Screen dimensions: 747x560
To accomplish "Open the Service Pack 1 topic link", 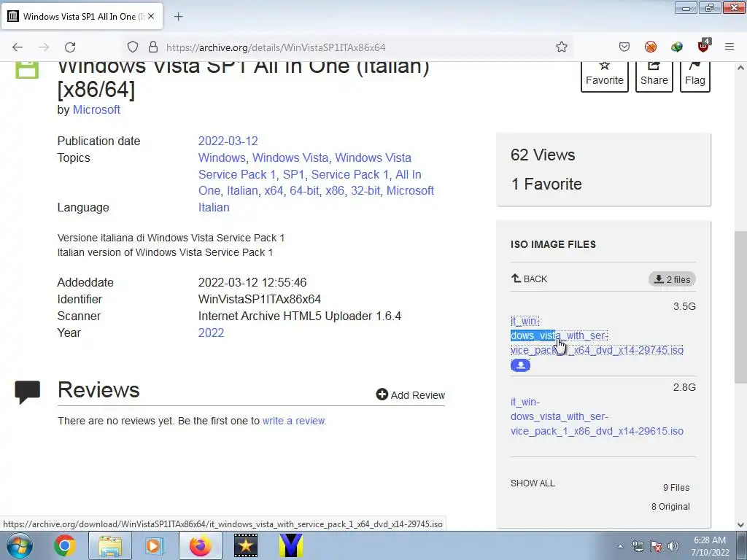I will pos(349,174).
